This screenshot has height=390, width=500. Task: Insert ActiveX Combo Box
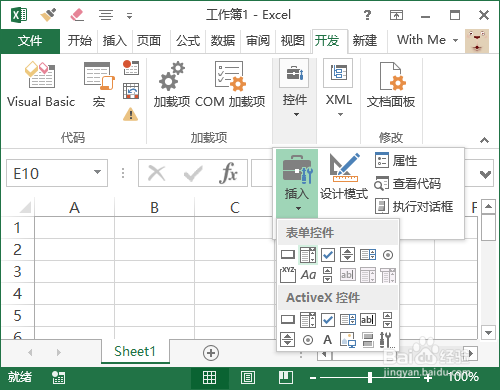click(x=308, y=320)
